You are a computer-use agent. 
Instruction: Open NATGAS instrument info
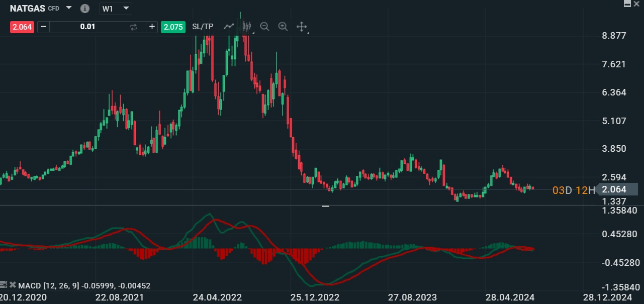(84, 9)
